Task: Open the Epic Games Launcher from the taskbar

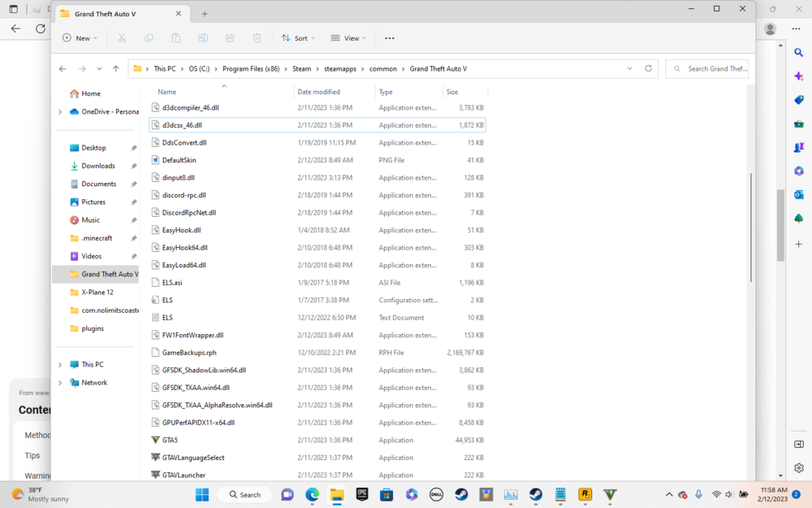Action: [361, 494]
